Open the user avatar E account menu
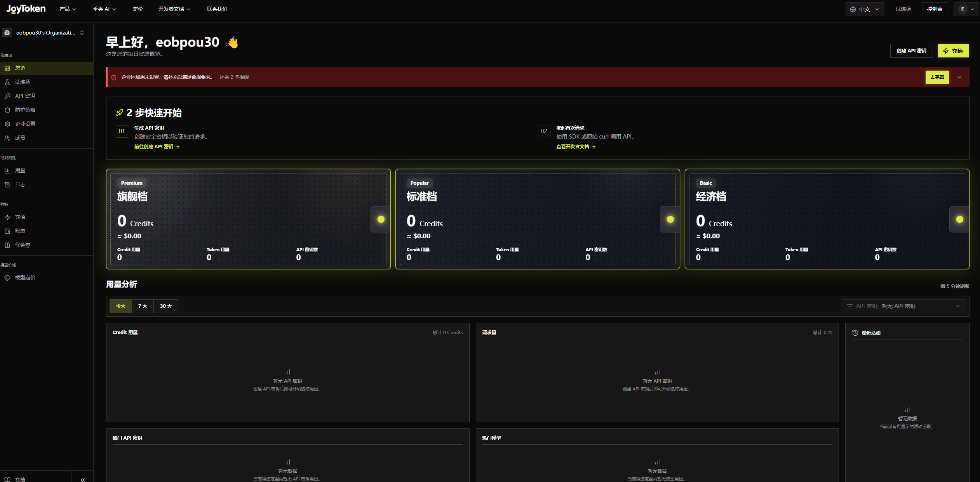 coord(966,9)
